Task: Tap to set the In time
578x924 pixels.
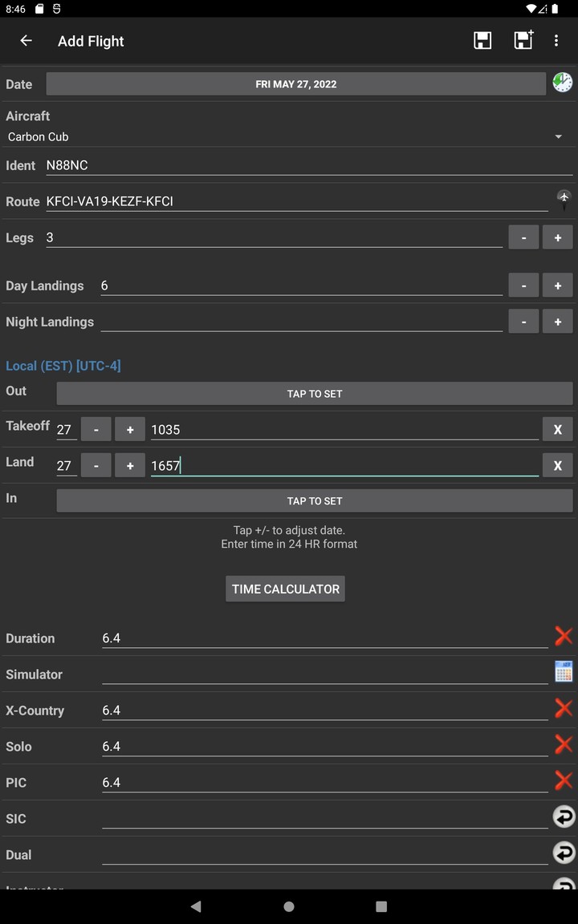Action: pos(315,500)
